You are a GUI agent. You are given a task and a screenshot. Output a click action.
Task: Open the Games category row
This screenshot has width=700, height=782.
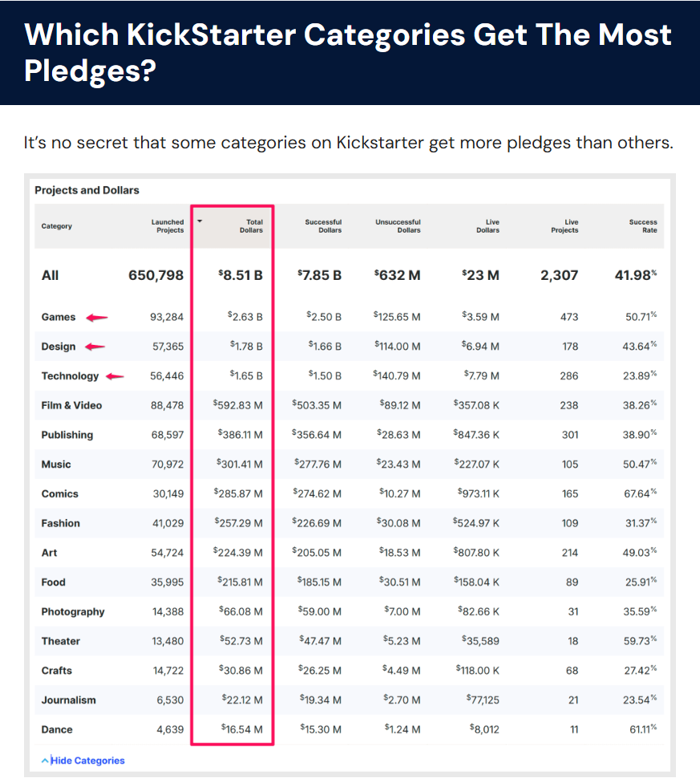[x=59, y=318]
